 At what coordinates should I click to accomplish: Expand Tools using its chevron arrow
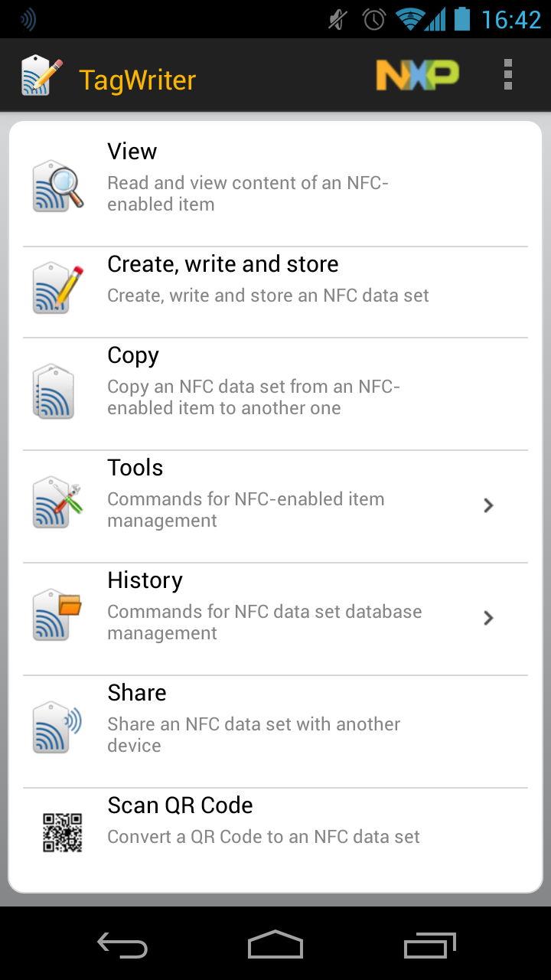click(489, 505)
